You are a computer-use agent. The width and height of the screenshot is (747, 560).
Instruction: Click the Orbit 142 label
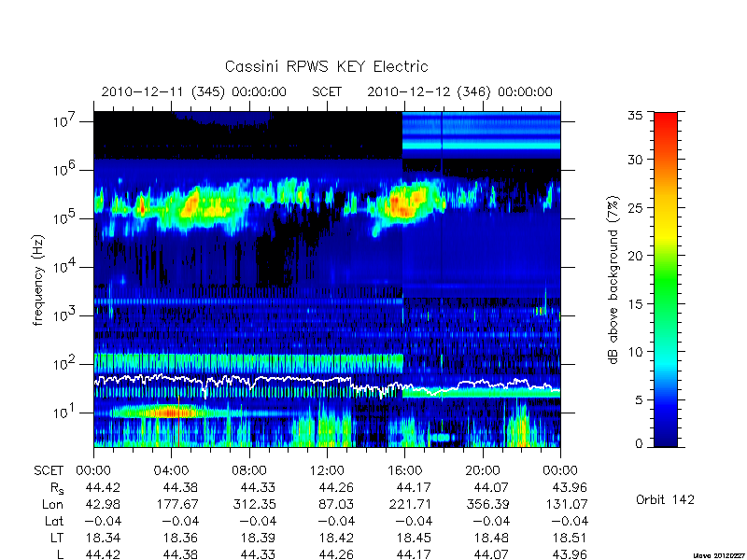click(x=665, y=499)
